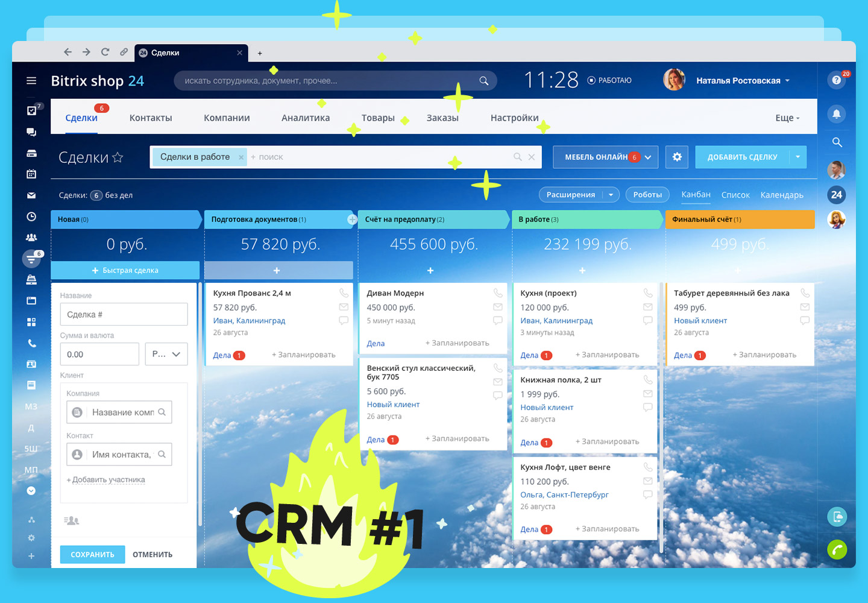Clear the deals filter search field

tap(532, 157)
